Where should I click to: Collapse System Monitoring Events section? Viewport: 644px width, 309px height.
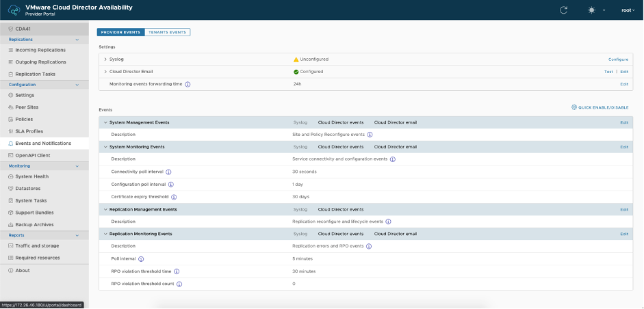[x=105, y=147]
